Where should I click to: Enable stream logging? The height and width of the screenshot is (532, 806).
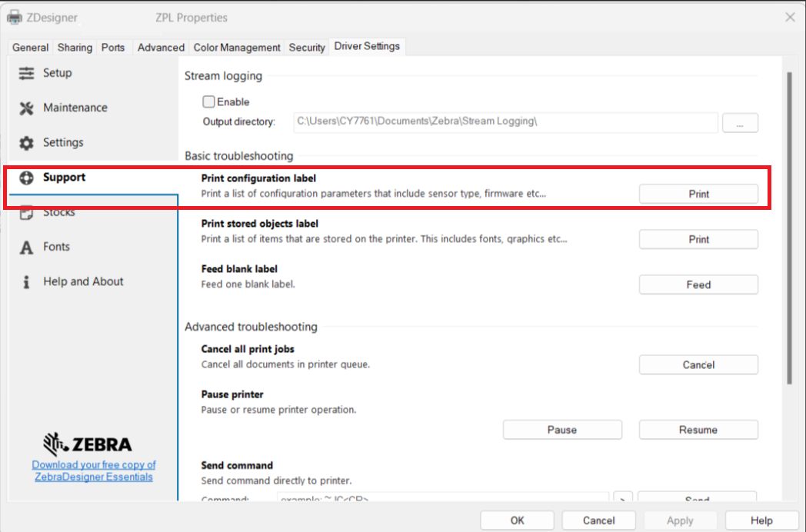tap(208, 101)
